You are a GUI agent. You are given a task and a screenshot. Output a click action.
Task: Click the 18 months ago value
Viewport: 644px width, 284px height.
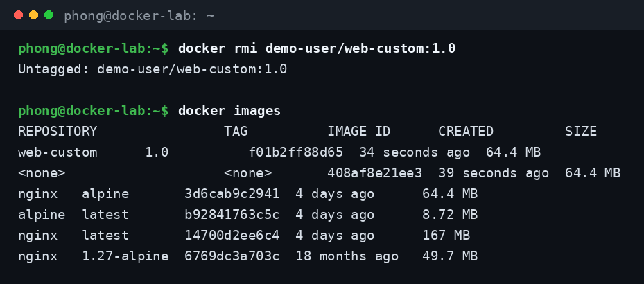(x=347, y=256)
